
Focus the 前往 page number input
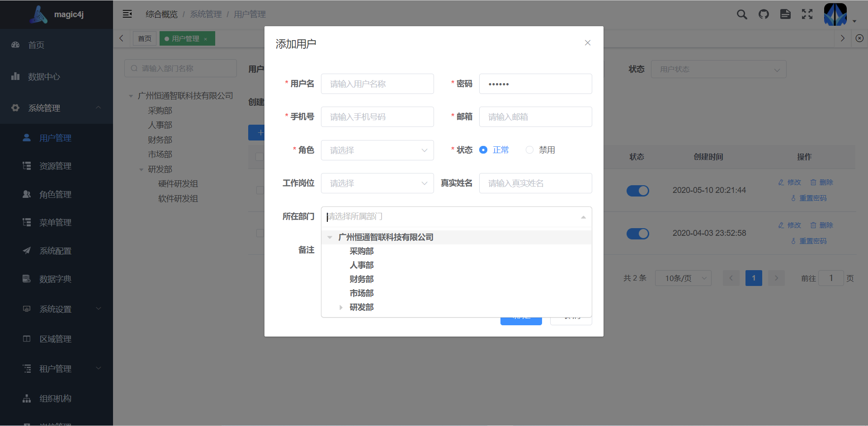click(831, 278)
